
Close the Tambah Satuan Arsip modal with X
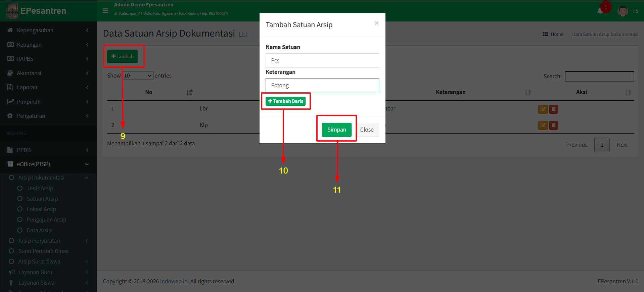[376, 23]
